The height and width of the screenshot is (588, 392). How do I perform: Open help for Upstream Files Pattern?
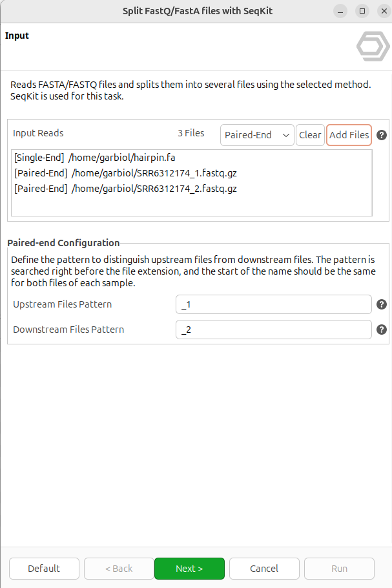382,304
